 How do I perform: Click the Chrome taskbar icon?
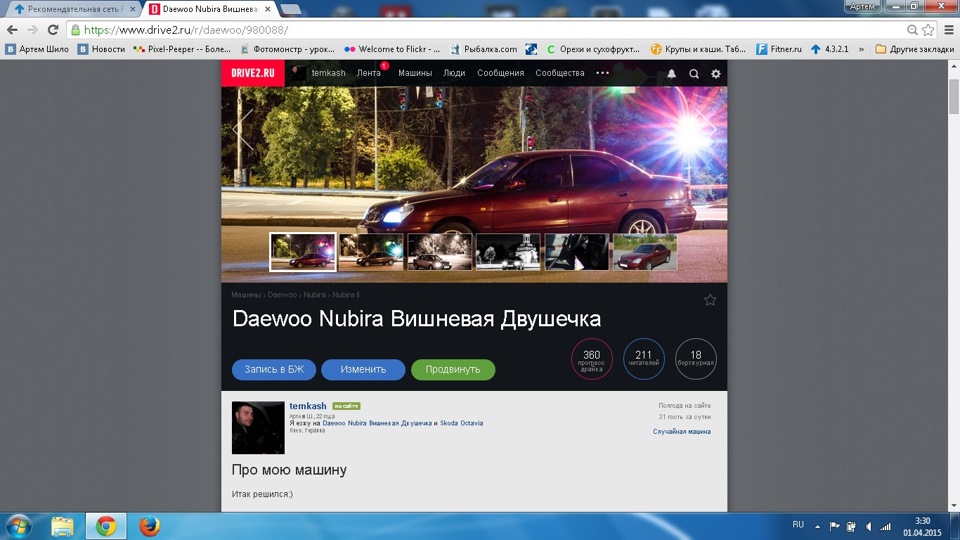click(106, 526)
